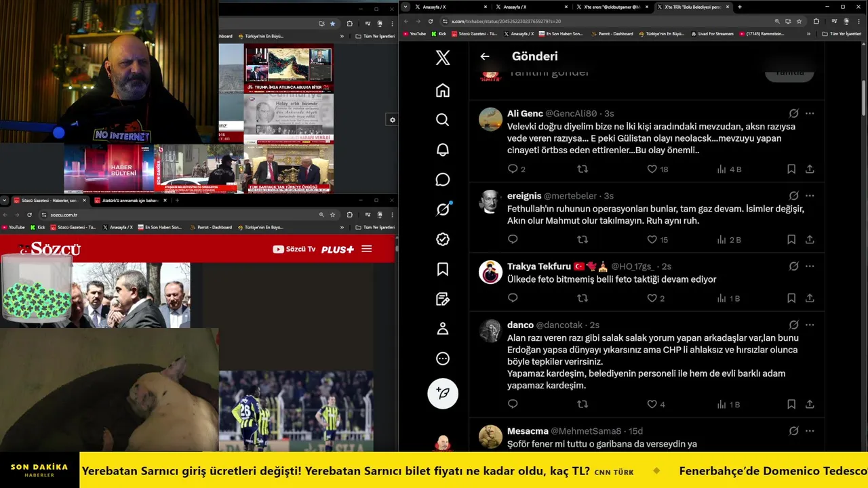The image size is (868, 488).
Task: Open tab search dropdown in Sözcü window
Action: pos(5,201)
